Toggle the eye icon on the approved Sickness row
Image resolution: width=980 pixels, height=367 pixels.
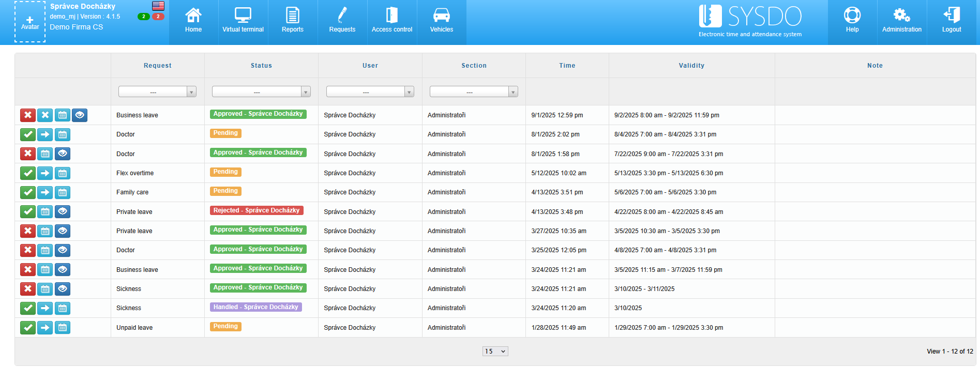click(x=63, y=289)
